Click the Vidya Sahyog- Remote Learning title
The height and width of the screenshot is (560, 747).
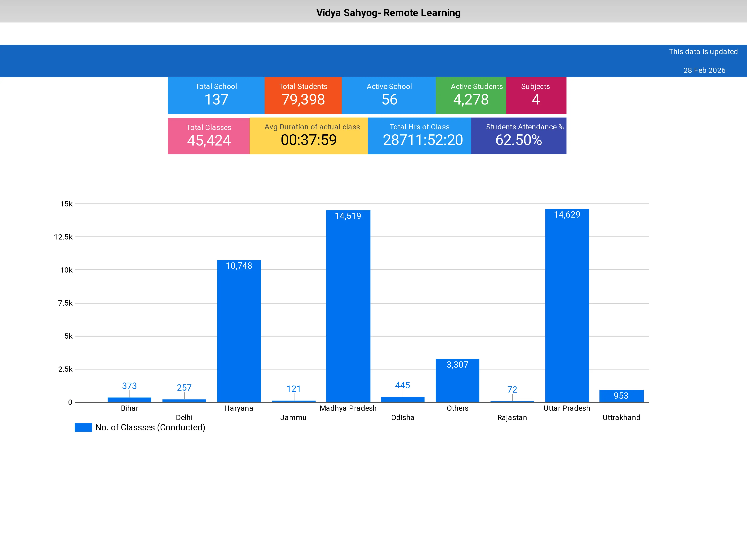click(388, 13)
